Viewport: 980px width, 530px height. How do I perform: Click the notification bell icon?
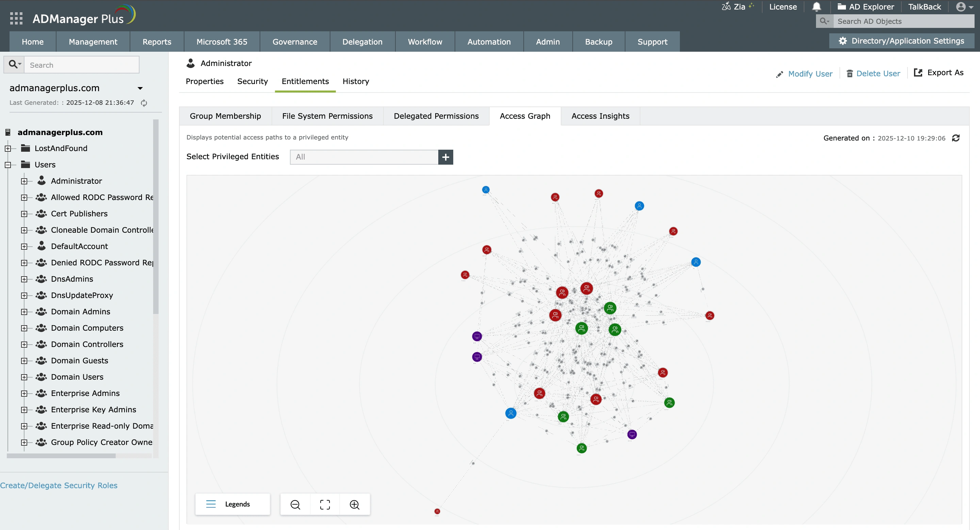coord(817,6)
